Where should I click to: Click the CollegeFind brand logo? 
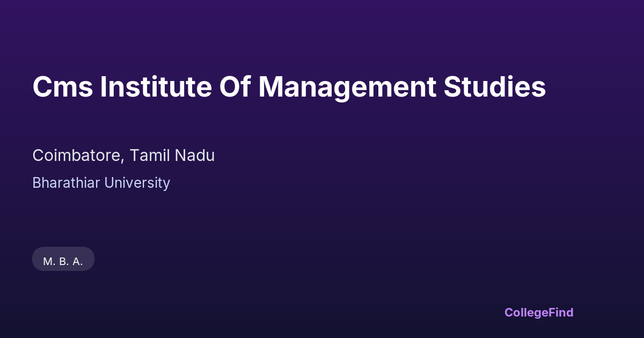[539, 312]
